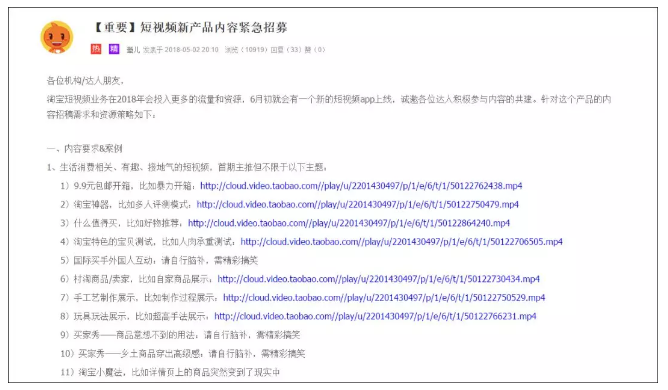
Task: Open video link ending 50122864240.mp4
Action: (349, 223)
